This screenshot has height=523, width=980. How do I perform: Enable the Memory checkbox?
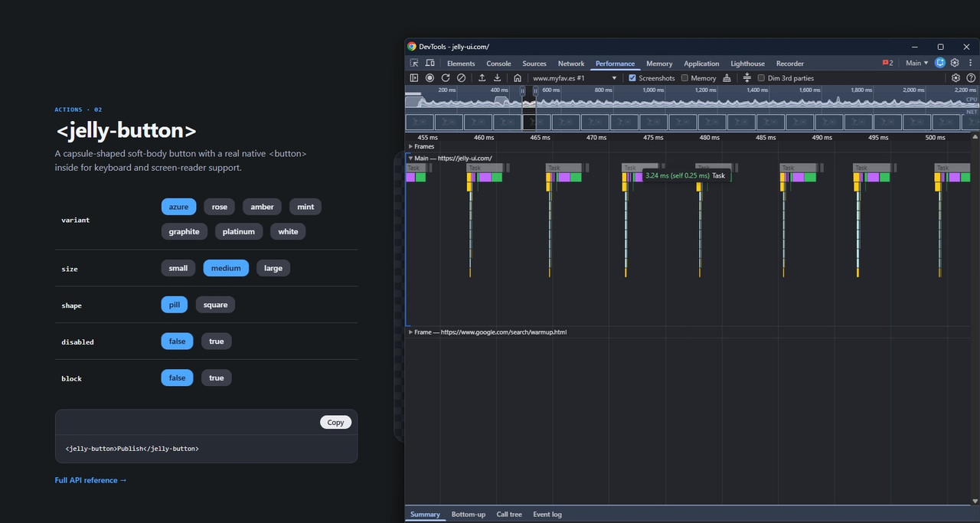(684, 78)
